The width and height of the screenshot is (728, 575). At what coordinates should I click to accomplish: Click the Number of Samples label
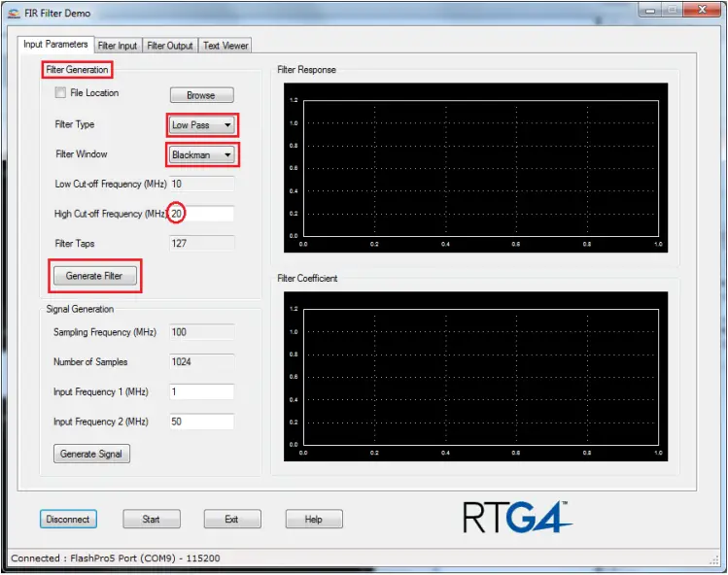pos(90,361)
